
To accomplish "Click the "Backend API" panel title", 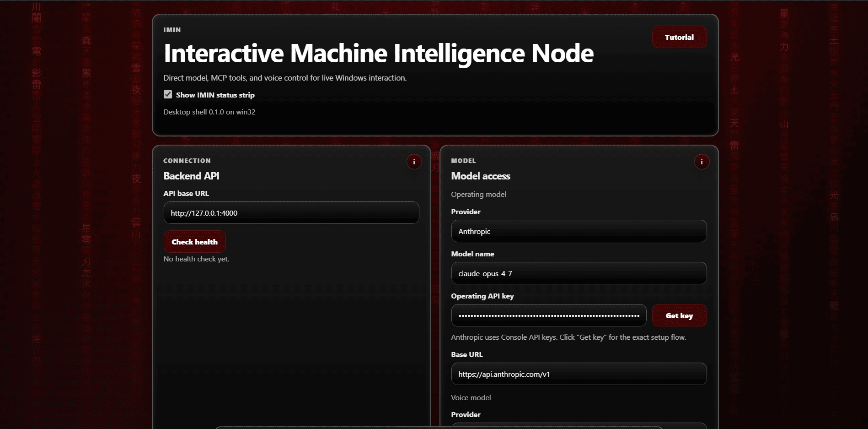I will click(191, 176).
